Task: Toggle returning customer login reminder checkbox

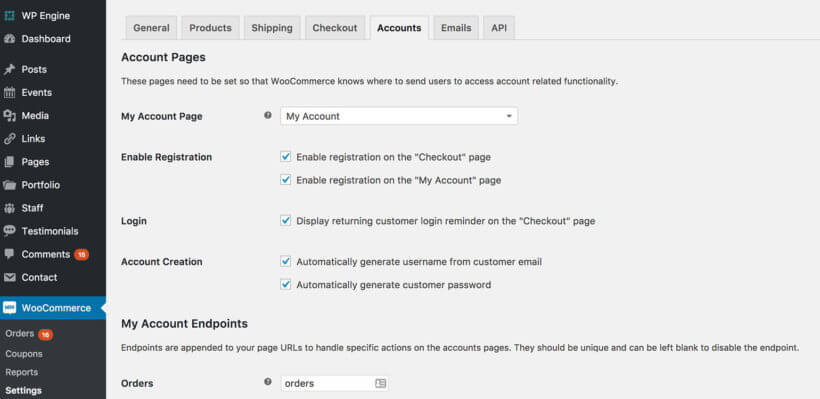Action: (286, 221)
